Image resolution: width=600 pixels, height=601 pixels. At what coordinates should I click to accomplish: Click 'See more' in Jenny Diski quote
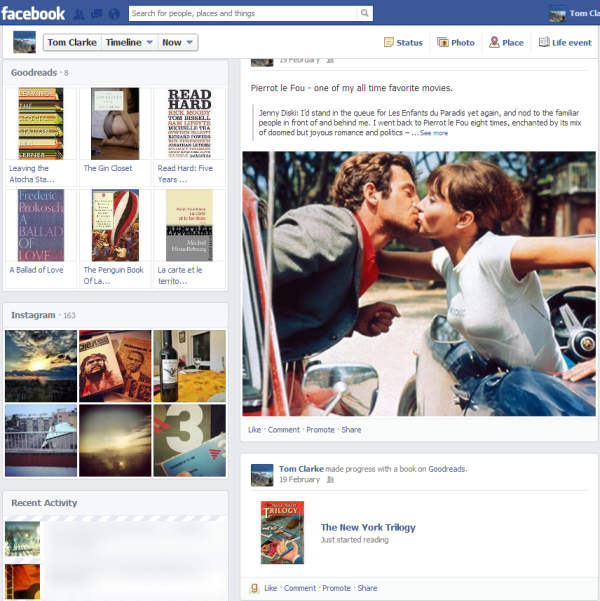click(x=434, y=133)
